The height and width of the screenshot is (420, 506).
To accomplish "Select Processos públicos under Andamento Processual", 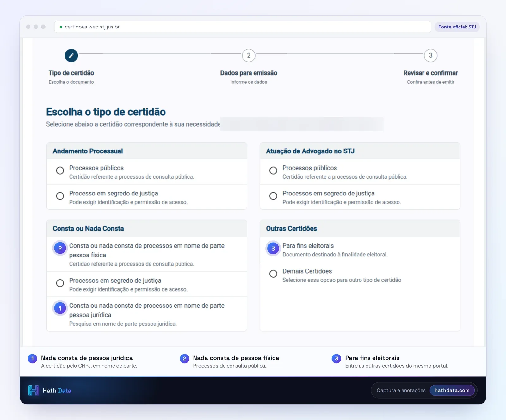I will pyautogui.click(x=60, y=170).
